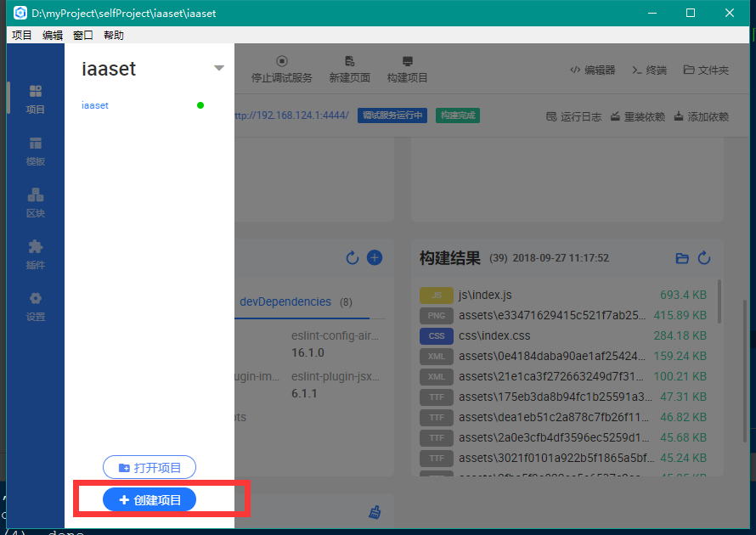This screenshot has height=535, width=756.
Task: Click the 打开项目 button
Action: 150,468
